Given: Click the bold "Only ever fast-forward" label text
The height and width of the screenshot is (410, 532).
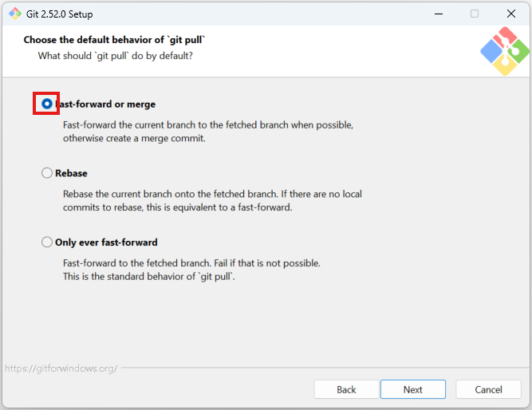Looking at the screenshot, I should tap(106, 242).
